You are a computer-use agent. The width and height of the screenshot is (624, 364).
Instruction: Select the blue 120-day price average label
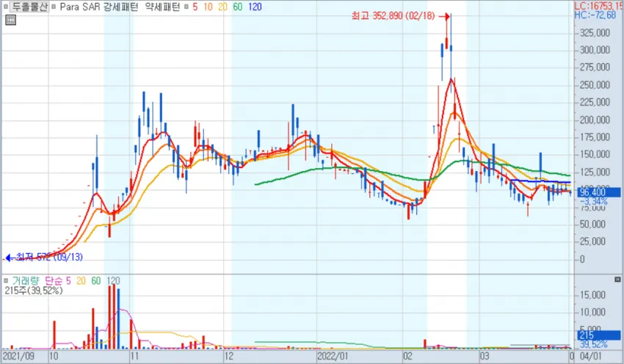point(255,7)
